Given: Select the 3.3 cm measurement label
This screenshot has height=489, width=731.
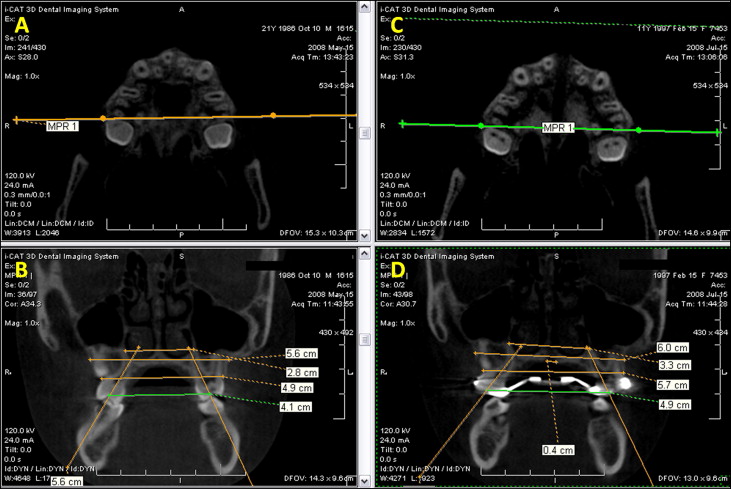Looking at the screenshot, I should coord(674,366).
